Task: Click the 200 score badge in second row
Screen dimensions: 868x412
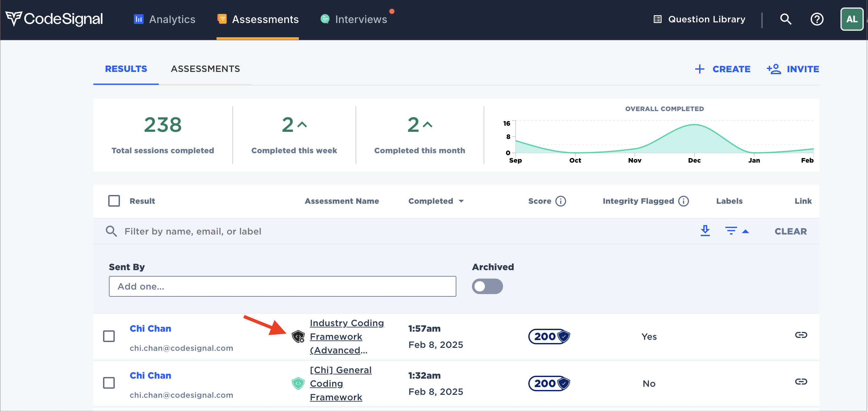Action: tap(549, 383)
